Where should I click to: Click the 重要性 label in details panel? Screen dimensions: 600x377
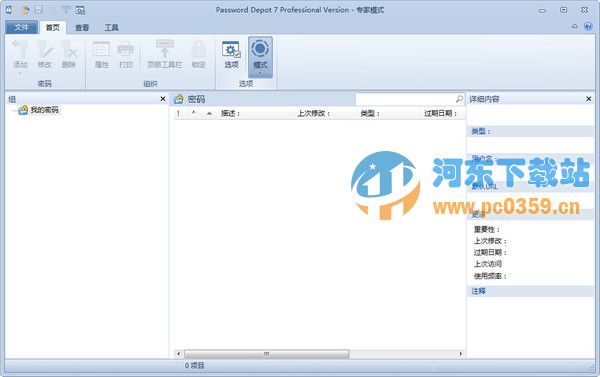tap(486, 229)
